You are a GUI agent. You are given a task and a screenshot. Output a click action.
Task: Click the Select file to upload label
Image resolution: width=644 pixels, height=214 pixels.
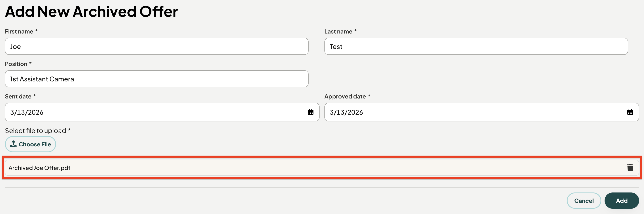36,131
